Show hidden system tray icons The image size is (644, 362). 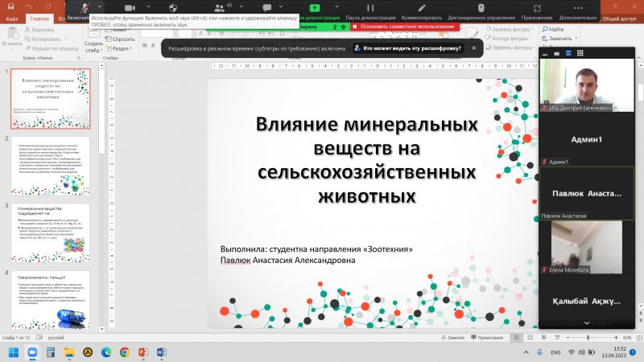tap(526, 352)
